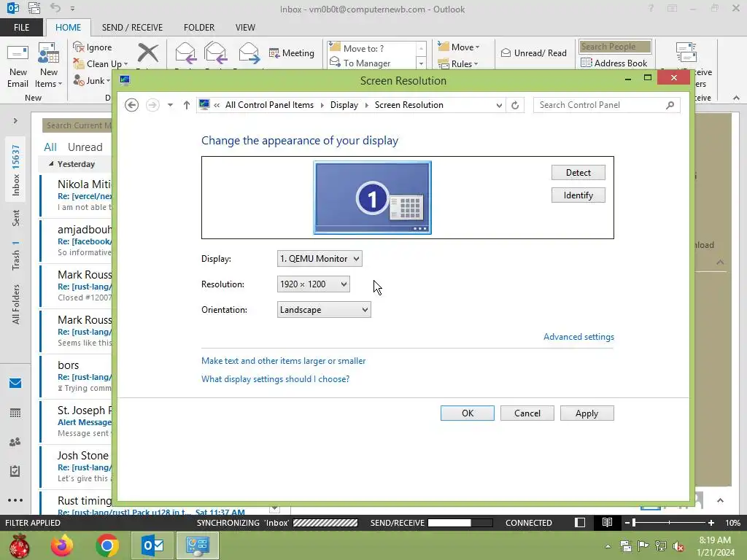Toggle Unread/Read in Outlook ribbon
Image resolution: width=747 pixels, height=560 pixels.
click(533, 52)
